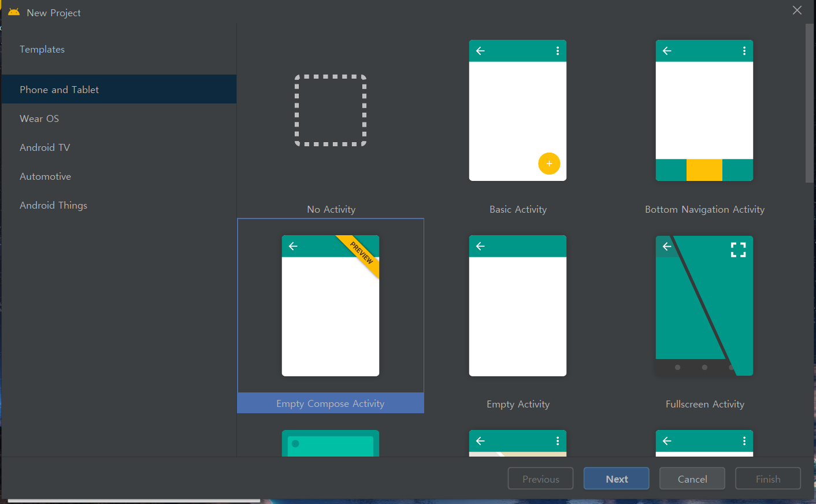Click the yellow plus FAB in Basic Activity
The width and height of the screenshot is (816, 504).
549,164
